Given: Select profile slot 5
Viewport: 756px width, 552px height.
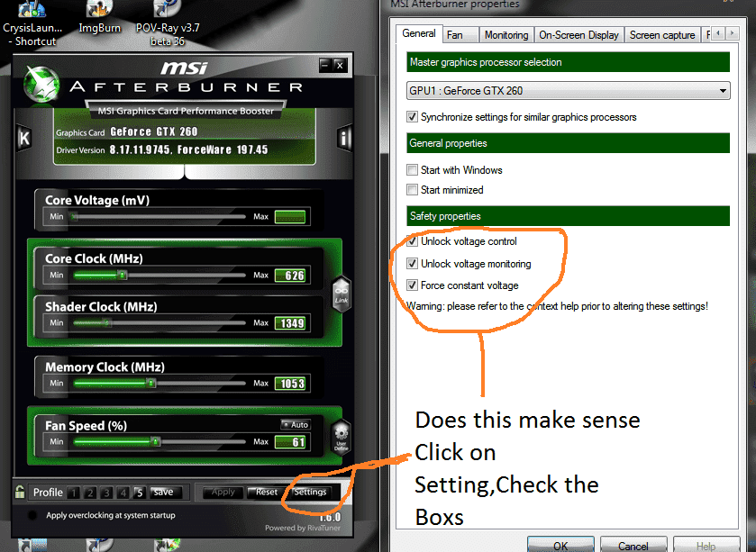Looking at the screenshot, I should point(139,493).
